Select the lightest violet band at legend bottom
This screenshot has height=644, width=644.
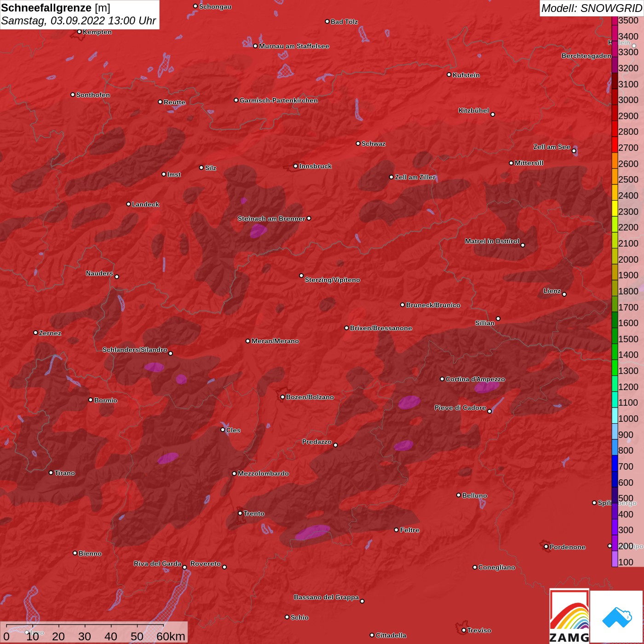click(615, 559)
